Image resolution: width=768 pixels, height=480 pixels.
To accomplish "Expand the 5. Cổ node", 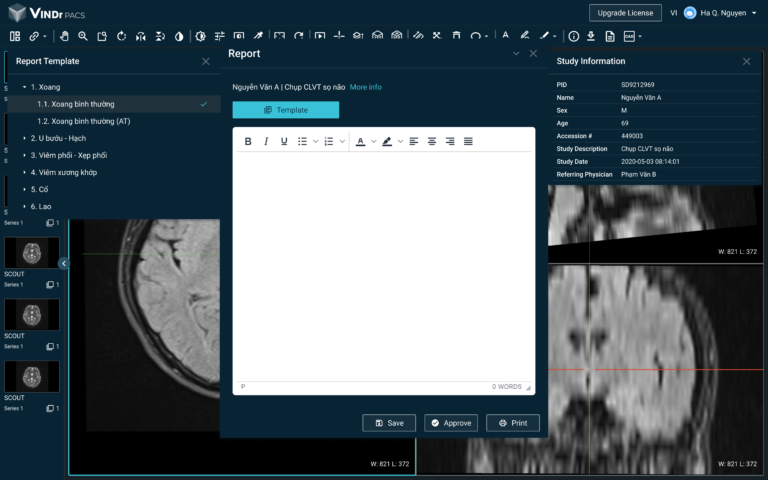I will pos(24,190).
